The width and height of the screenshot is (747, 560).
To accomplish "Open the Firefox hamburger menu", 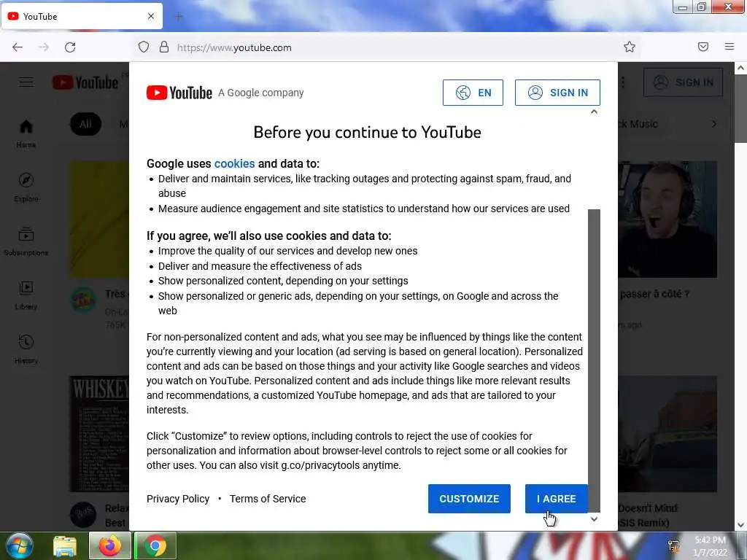I will [729, 47].
